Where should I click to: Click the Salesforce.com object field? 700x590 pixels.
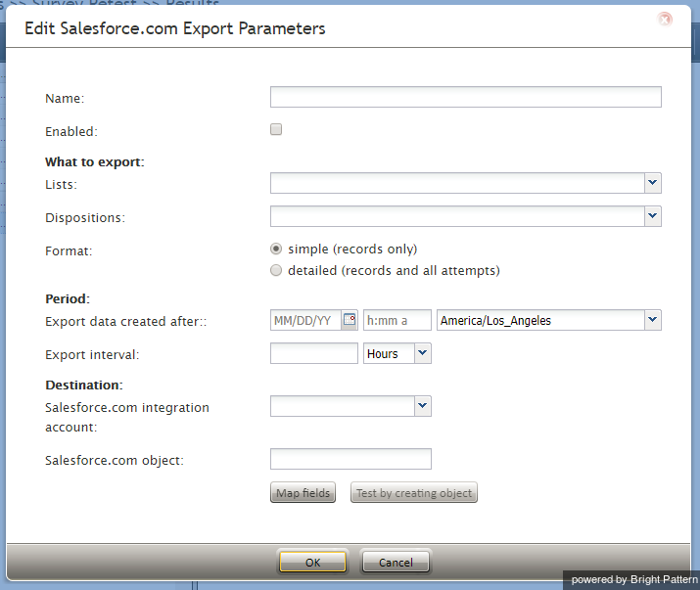[350, 459]
